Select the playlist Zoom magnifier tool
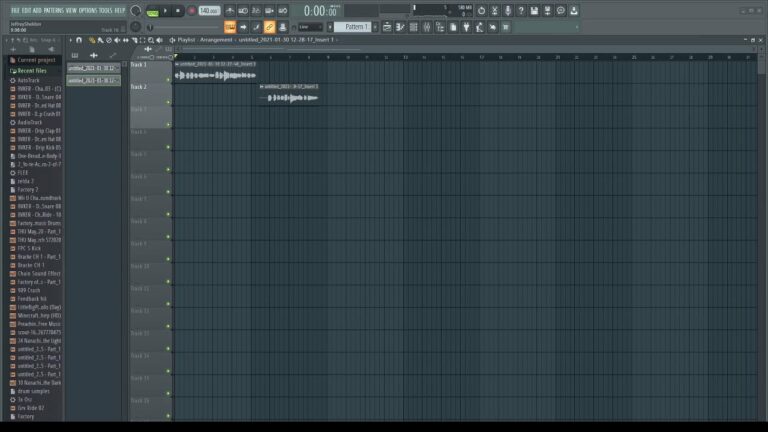Viewport: 768px width, 432px height. (x=151, y=40)
